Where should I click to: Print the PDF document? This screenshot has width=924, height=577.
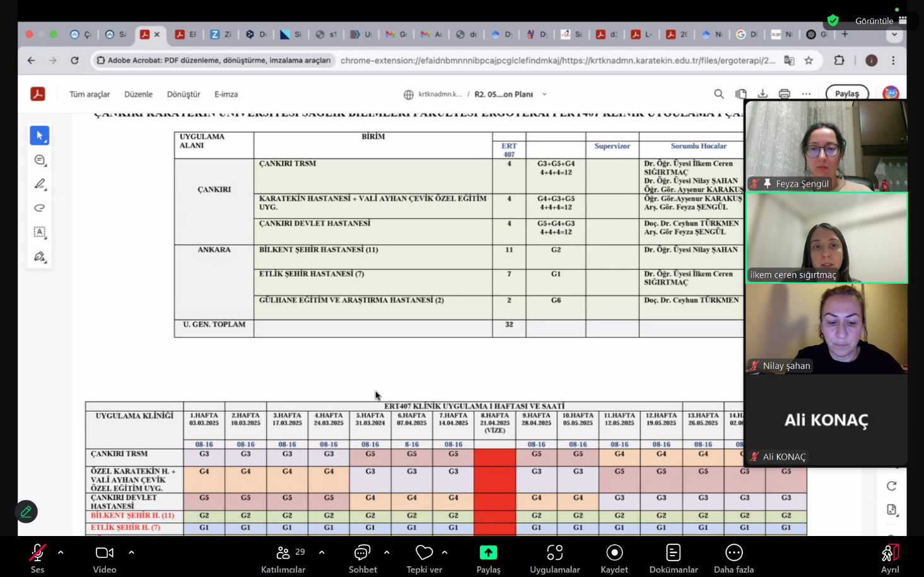[x=785, y=94]
